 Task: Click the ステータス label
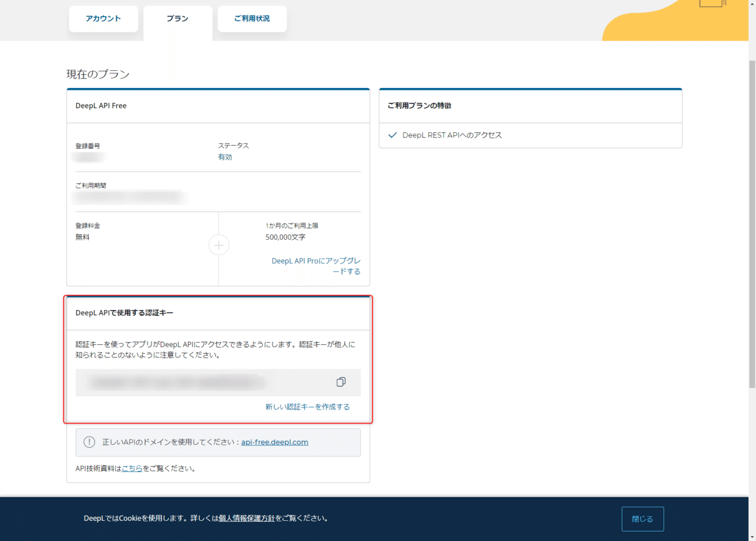(233, 145)
